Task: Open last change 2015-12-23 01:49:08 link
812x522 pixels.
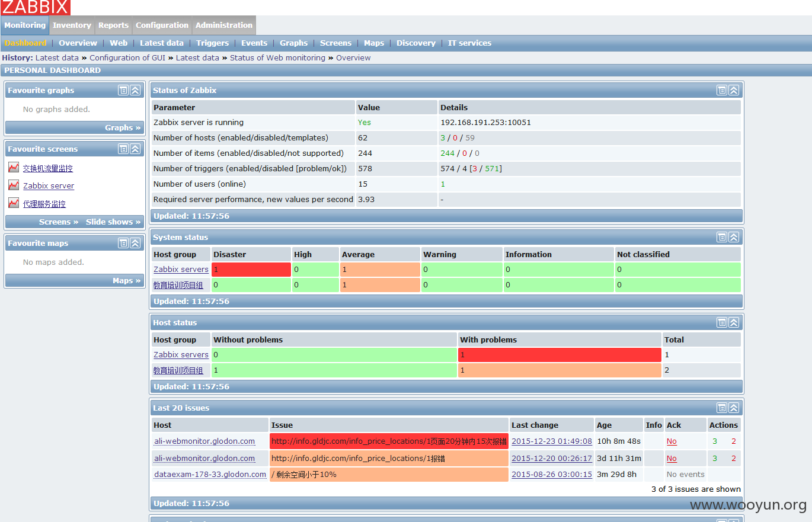Action: coord(552,441)
